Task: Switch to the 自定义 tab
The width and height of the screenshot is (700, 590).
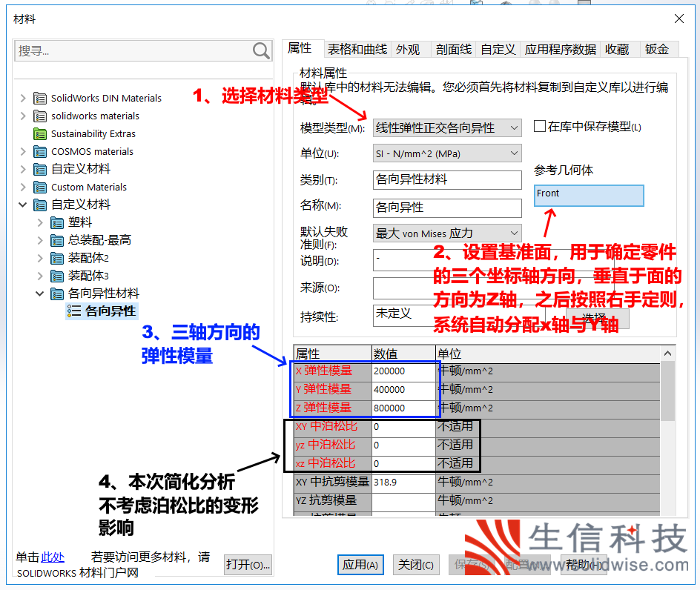Action: coord(498,49)
